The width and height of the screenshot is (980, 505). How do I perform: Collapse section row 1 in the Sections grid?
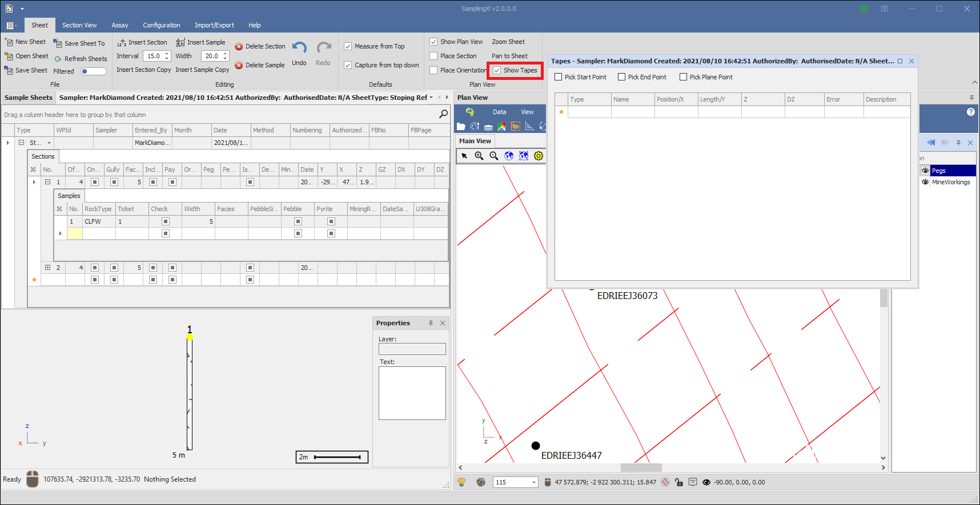pyautogui.click(x=47, y=182)
